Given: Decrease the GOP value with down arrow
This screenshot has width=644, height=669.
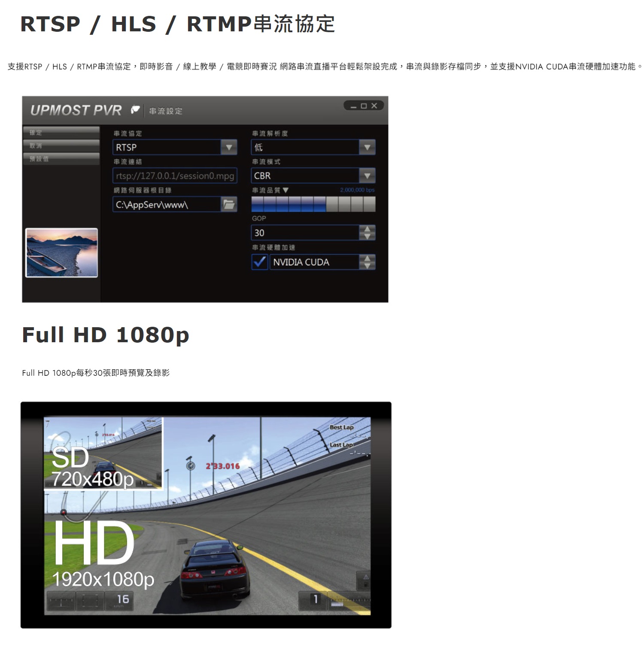Looking at the screenshot, I should [367, 236].
